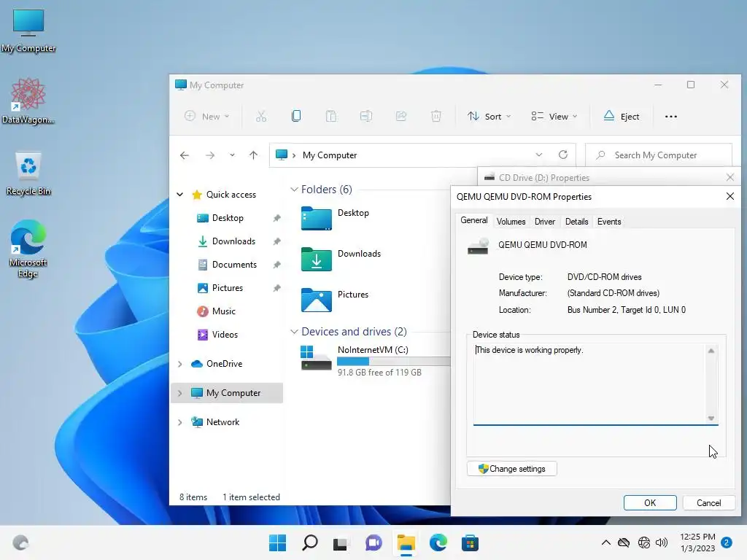Image resolution: width=747 pixels, height=560 pixels.
Task: Click the Share icon in Explorer toolbar
Action: (401, 116)
